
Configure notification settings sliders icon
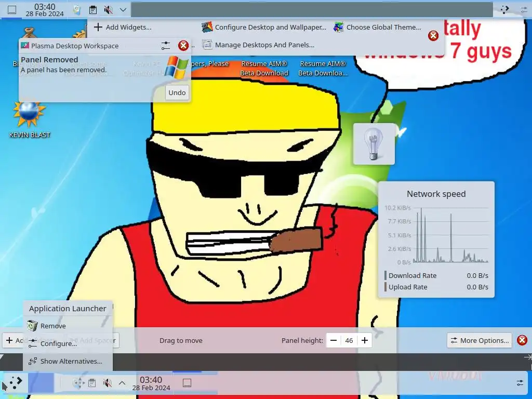pyautogui.click(x=166, y=46)
